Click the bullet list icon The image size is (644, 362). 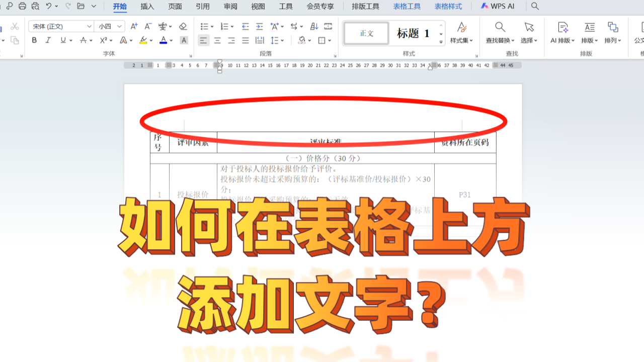click(x=204, y=26)
